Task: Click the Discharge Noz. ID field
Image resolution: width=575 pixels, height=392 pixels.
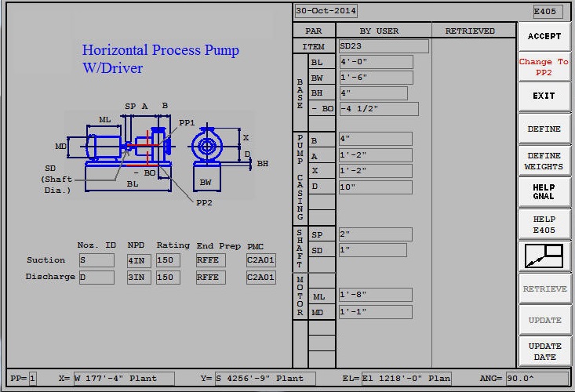Action: tap(96, 278)
